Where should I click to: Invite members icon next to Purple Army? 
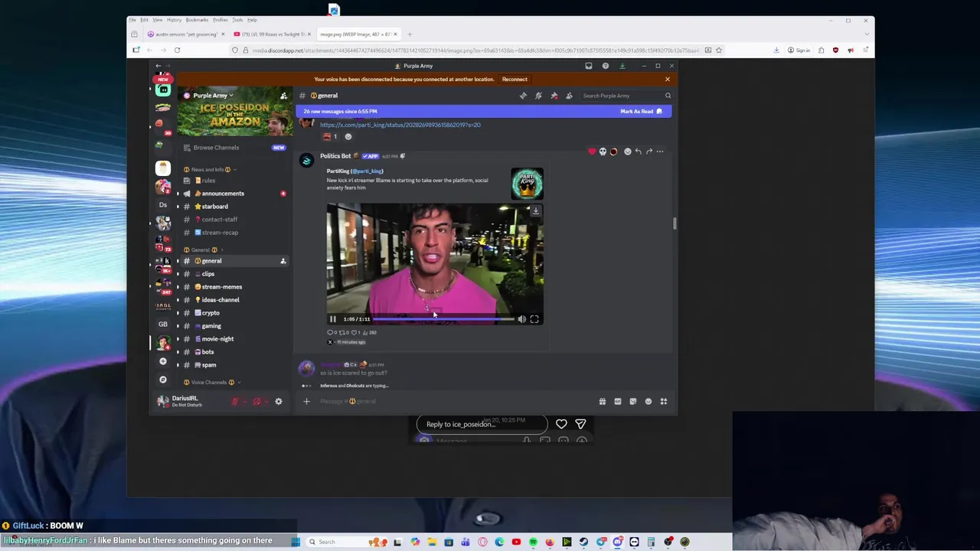click(x=283, y=96)
